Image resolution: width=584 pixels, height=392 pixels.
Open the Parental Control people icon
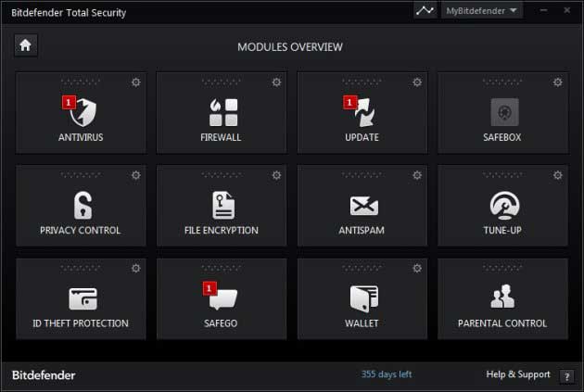click(503, 298)
